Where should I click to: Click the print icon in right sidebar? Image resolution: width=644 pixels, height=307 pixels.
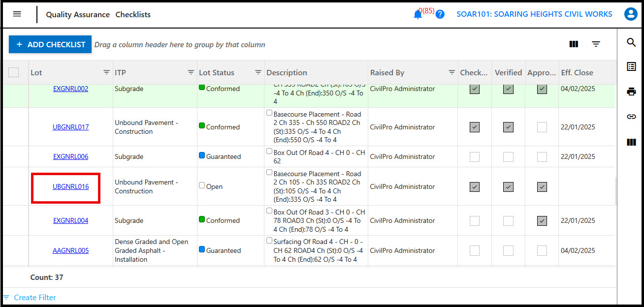coord(631,92)
